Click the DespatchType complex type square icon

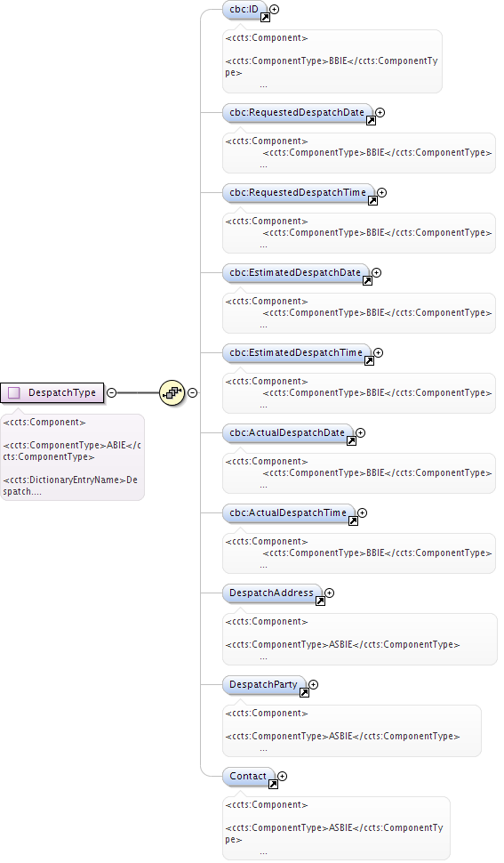point(14,393)
